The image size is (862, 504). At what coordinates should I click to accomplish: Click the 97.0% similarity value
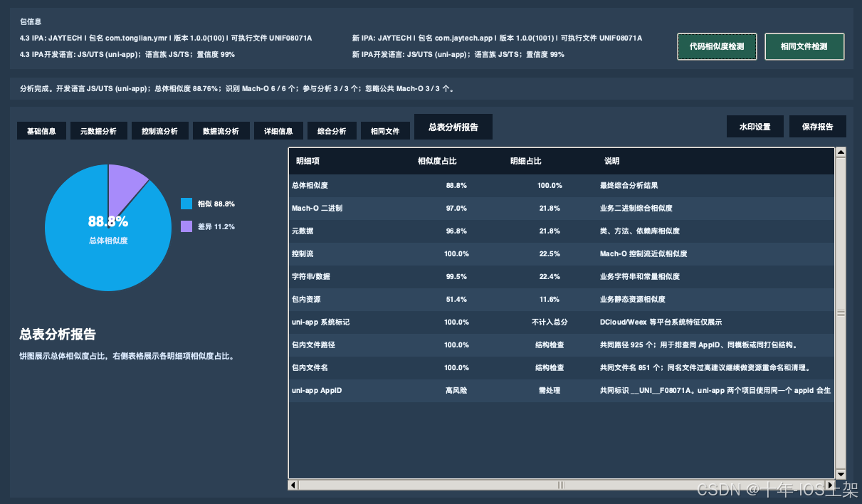456,208
